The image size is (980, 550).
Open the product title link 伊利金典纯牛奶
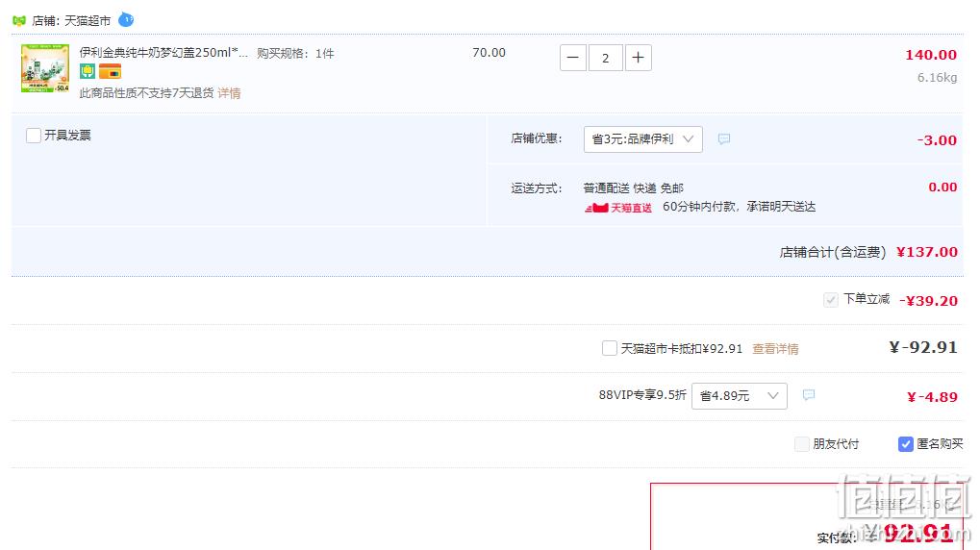click(163, 53)
